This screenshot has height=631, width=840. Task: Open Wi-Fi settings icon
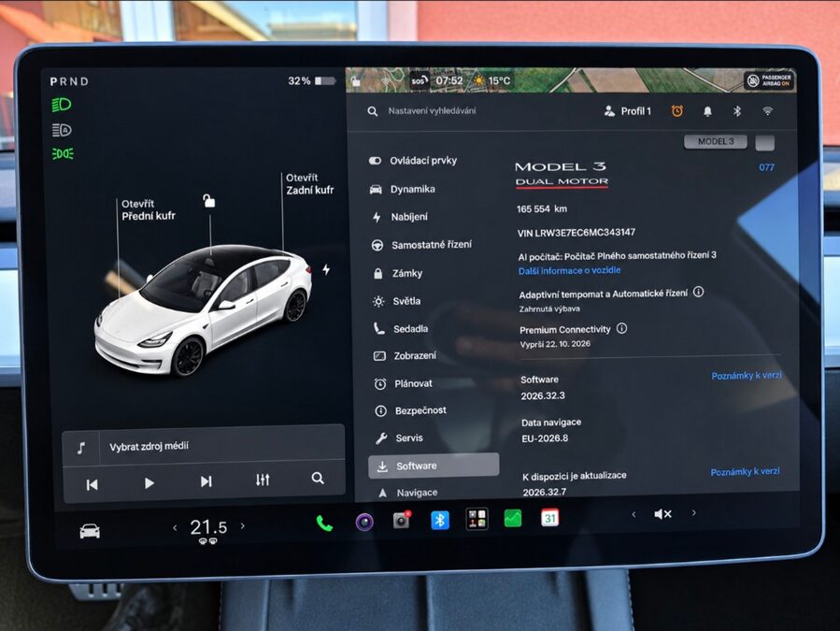[x=768, y=111]
